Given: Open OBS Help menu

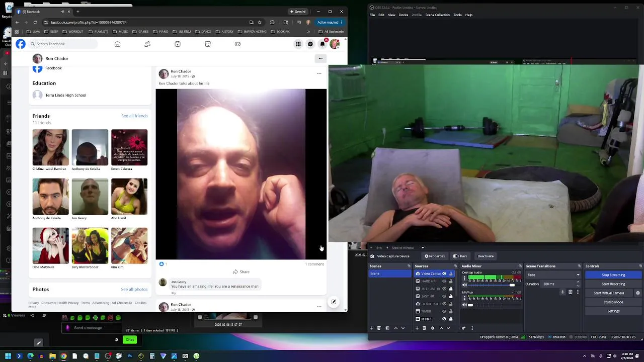Looking at the screenshot, I should pyautogui.click(x=468, y=15).
